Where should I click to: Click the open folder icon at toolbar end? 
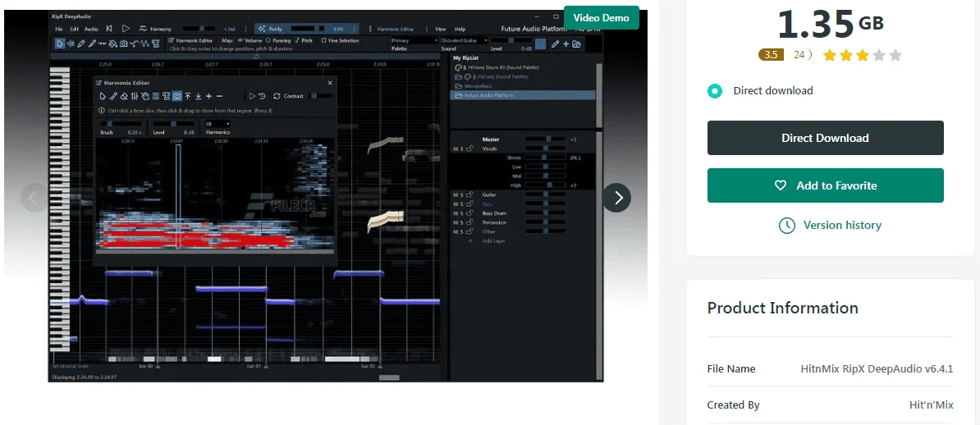click(x=576, y=43)
